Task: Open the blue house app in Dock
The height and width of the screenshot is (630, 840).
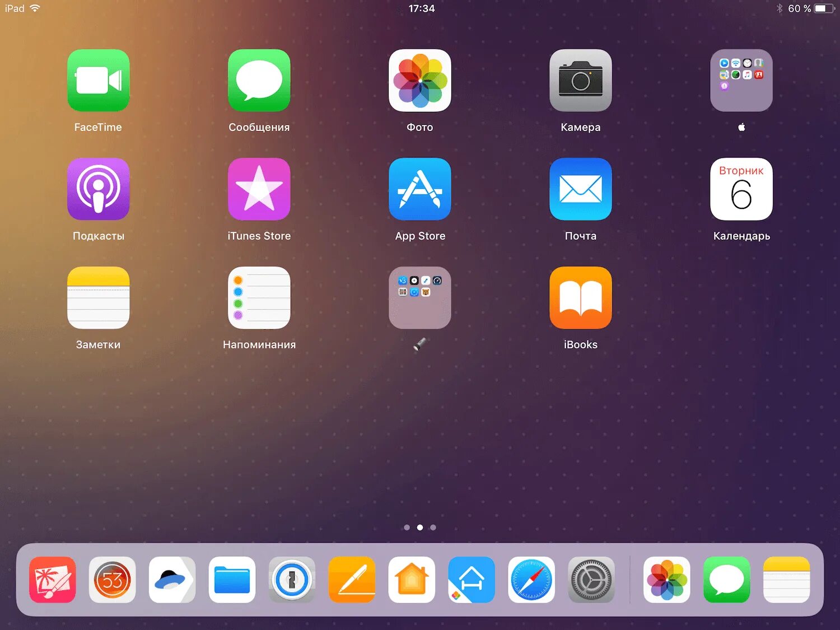Action: pos(472,580)
